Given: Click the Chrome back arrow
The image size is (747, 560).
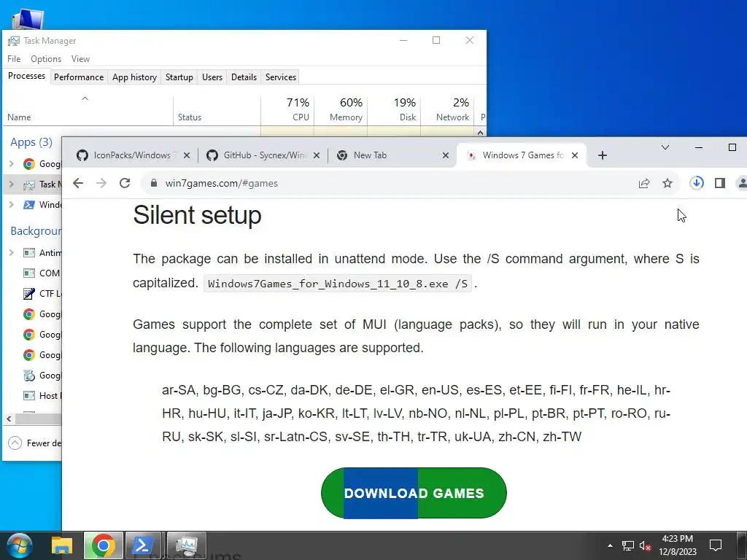Looking at the screenshot, I should click(77, 183).
